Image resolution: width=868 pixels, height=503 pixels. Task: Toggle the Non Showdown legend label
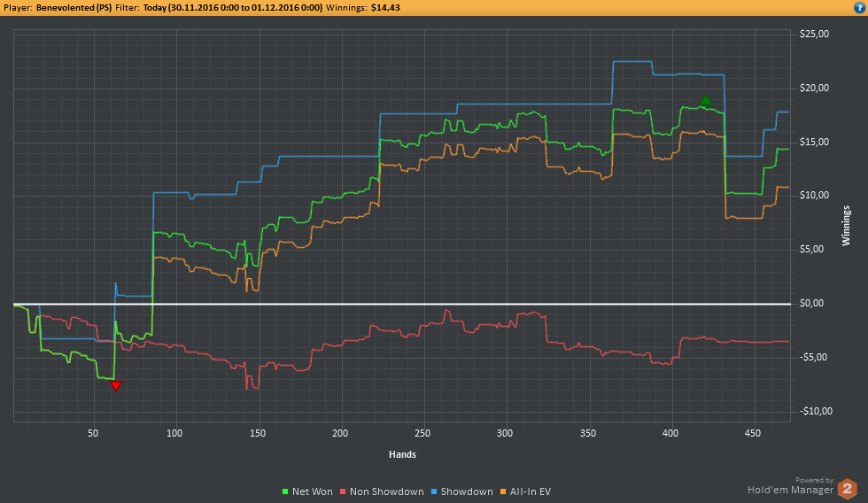[384, 491]
